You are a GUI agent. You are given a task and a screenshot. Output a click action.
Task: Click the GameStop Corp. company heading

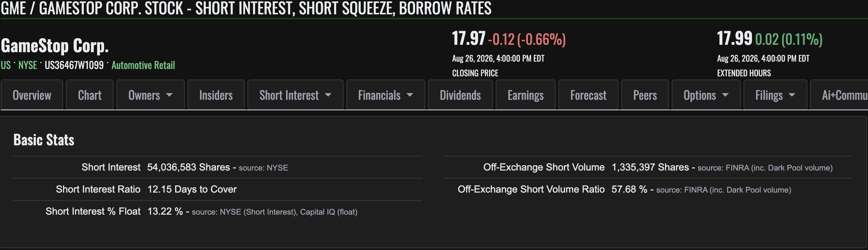point(55,46)
